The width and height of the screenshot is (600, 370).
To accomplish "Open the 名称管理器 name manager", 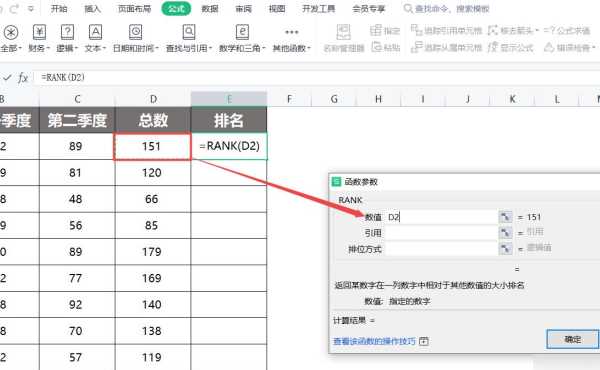I will [x=344, y=38].
